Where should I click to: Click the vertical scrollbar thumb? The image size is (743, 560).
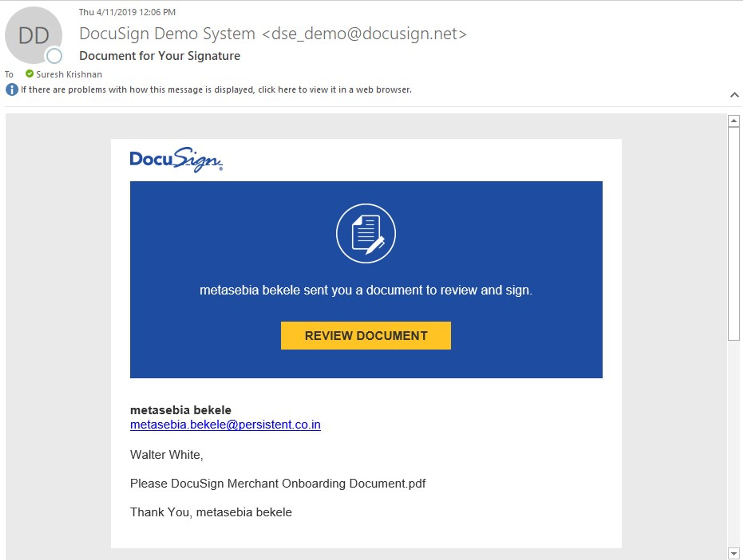(734, 234)
